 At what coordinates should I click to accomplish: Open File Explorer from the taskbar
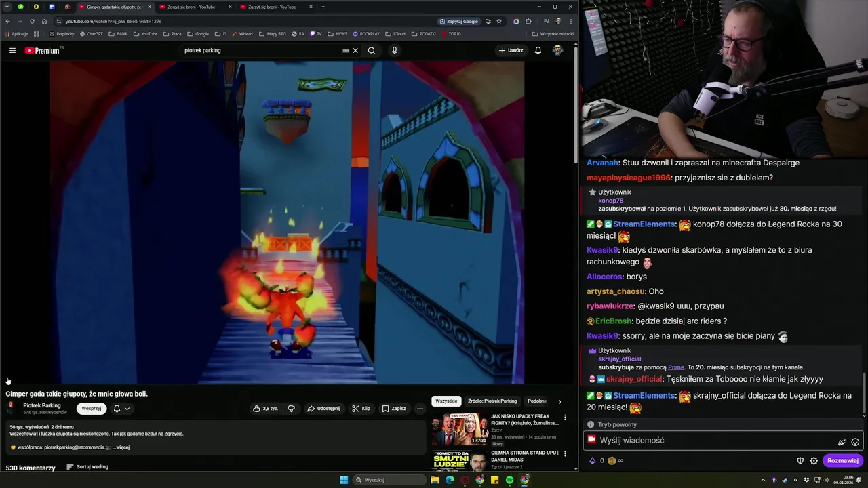[x=435, y=480]
